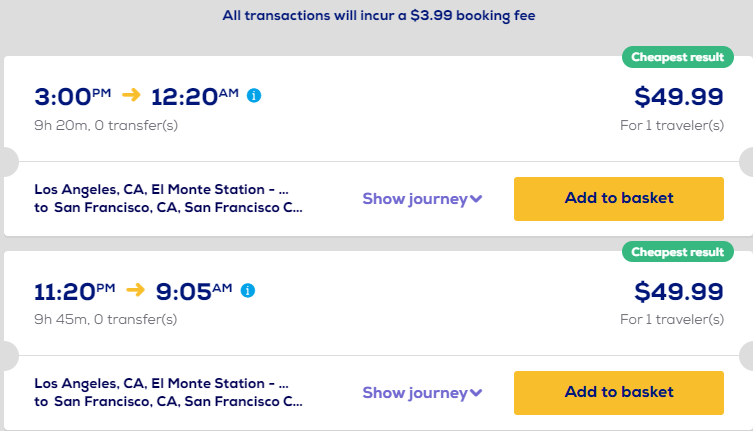Click route text in the 11:20 PM trip card

pos(168,393)
